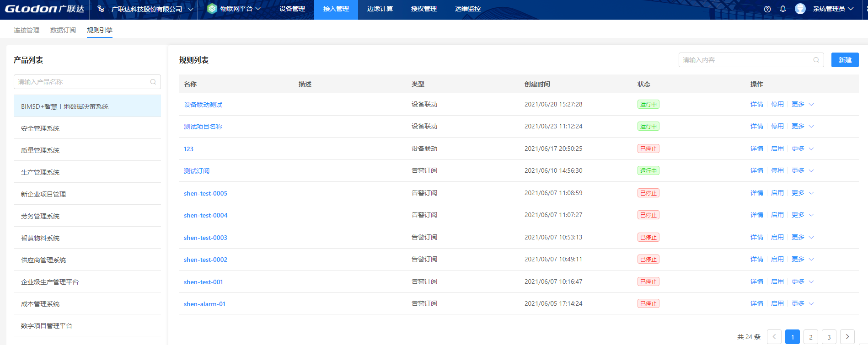Viewport: 868px width, 345px height.
Task: Expand 更多 for 测试项目名称 row
Action: (x=803, y=126)
